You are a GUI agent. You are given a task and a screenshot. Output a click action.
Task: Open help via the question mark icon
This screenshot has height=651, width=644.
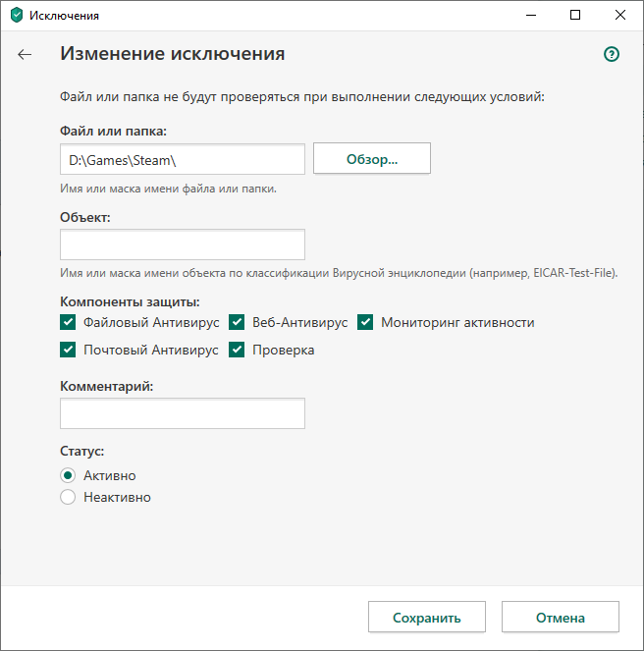pyautogui.click(x=612, y=54)
